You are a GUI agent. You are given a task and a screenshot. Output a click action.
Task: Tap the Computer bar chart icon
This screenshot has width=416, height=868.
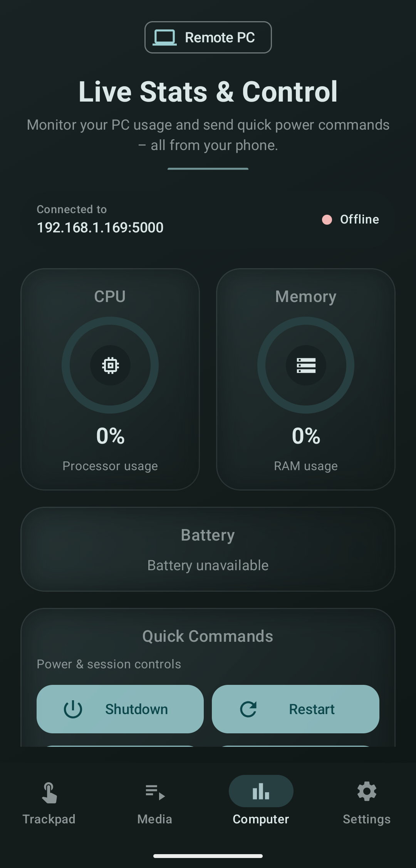[261, 791]
